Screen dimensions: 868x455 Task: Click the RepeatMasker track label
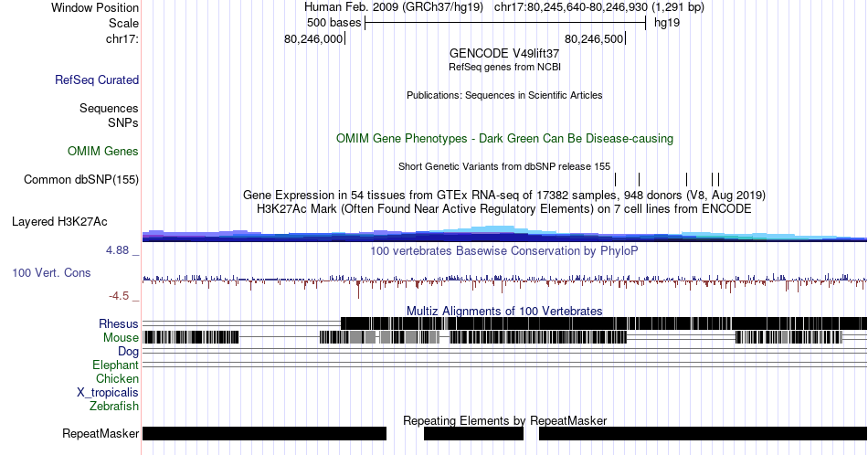tap(101, 433)
